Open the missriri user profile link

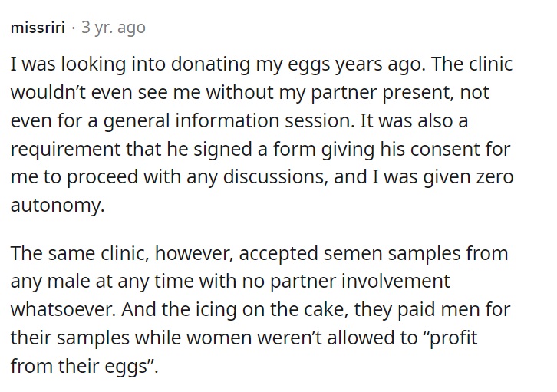pyautogui.click(x=38, y=28)
